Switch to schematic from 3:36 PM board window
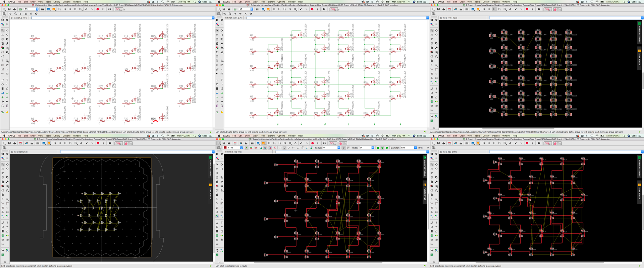 click(x=449, y=9)
